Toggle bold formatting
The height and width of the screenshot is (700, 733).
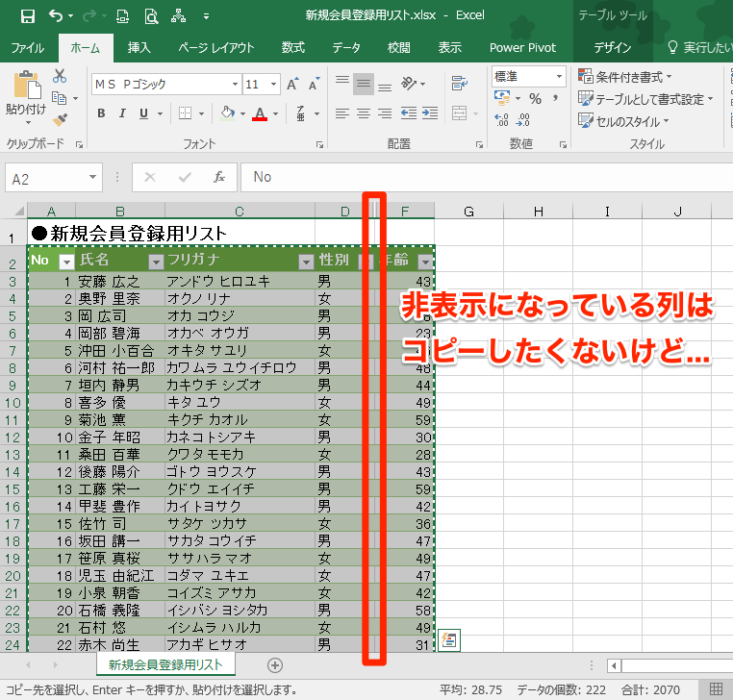click(x=101, y=113)
